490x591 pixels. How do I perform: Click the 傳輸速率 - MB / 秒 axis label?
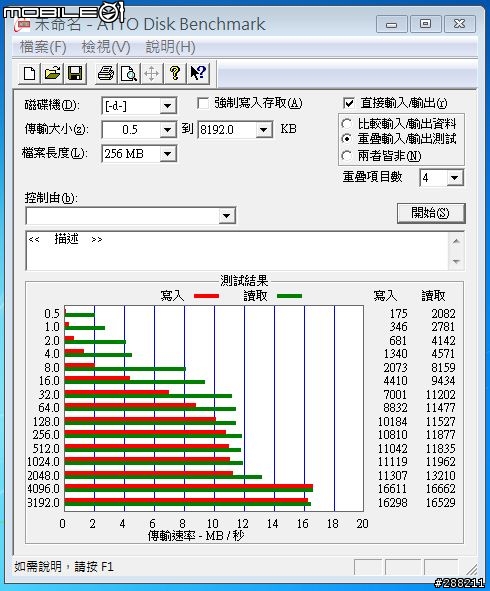pyautogui.click(x=196, y=536)
